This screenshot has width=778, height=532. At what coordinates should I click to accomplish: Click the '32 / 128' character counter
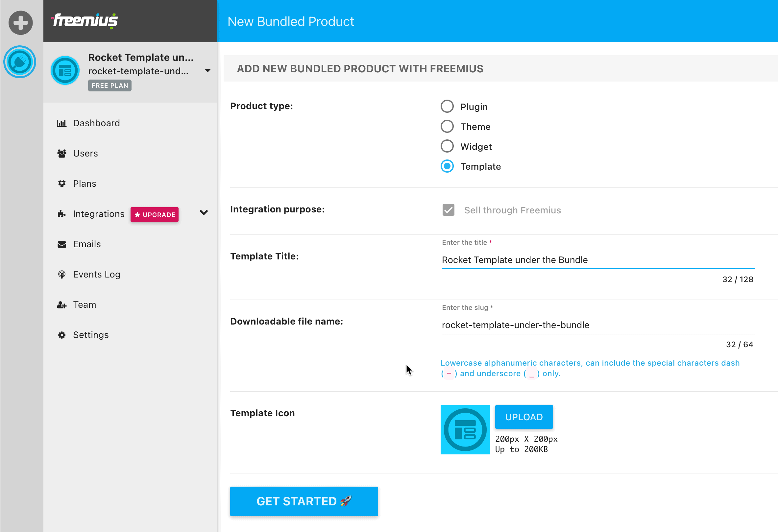click(738, 279)
